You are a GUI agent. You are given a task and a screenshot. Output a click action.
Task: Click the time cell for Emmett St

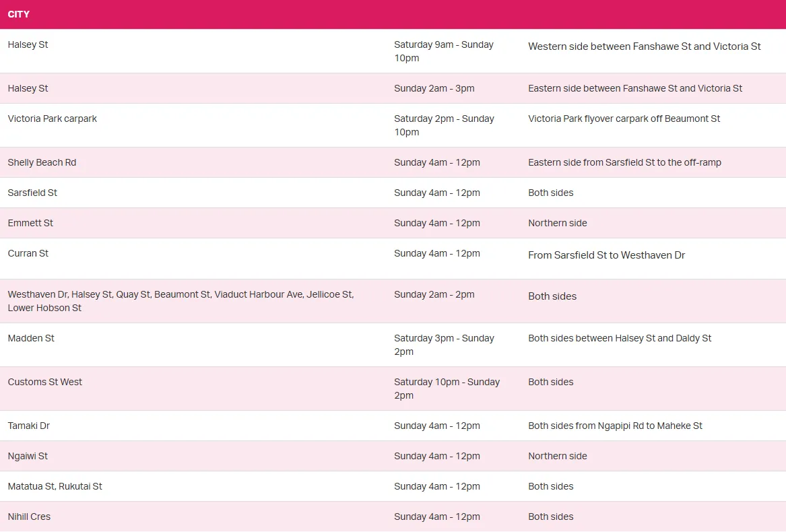(437, 223)
